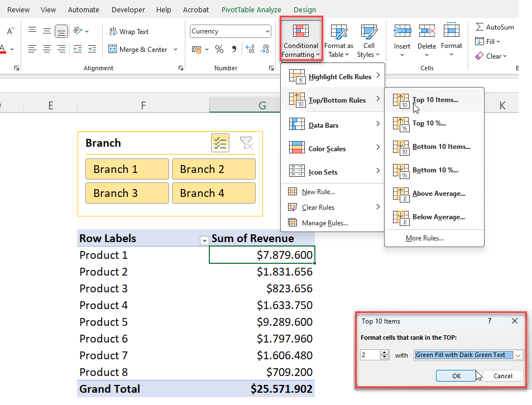Clear the slicer filter icon

coord(246,143)
